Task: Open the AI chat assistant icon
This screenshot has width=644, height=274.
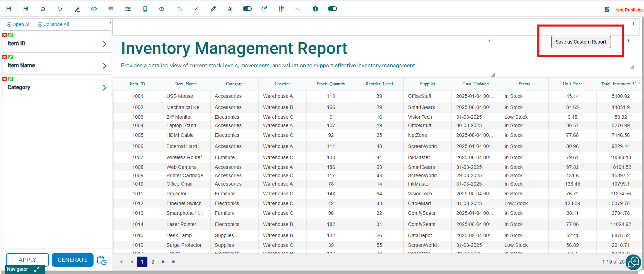Action: 633,262
